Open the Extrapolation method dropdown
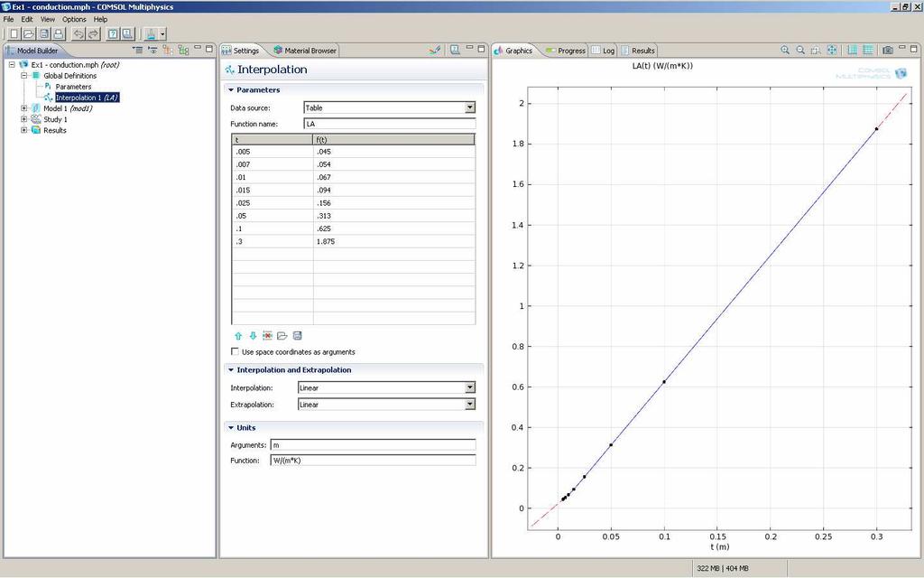This screenshot has height=578, width=924. (469, 404)
